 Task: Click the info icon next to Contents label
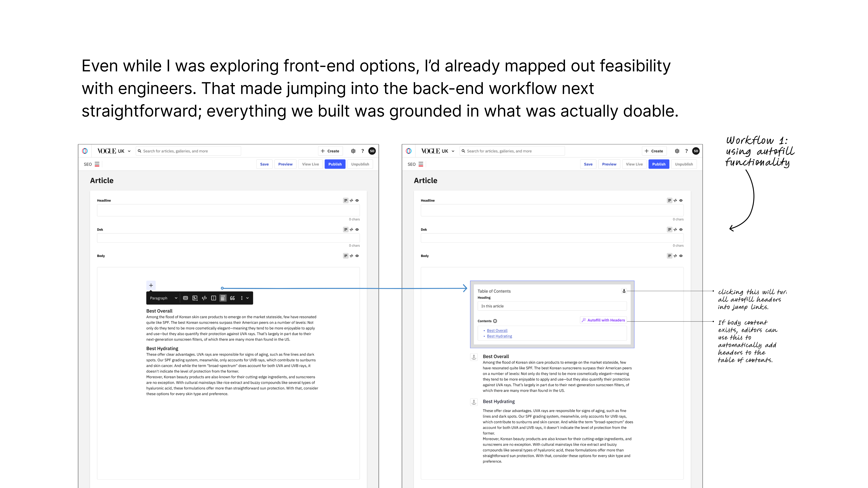click(495, 321)
